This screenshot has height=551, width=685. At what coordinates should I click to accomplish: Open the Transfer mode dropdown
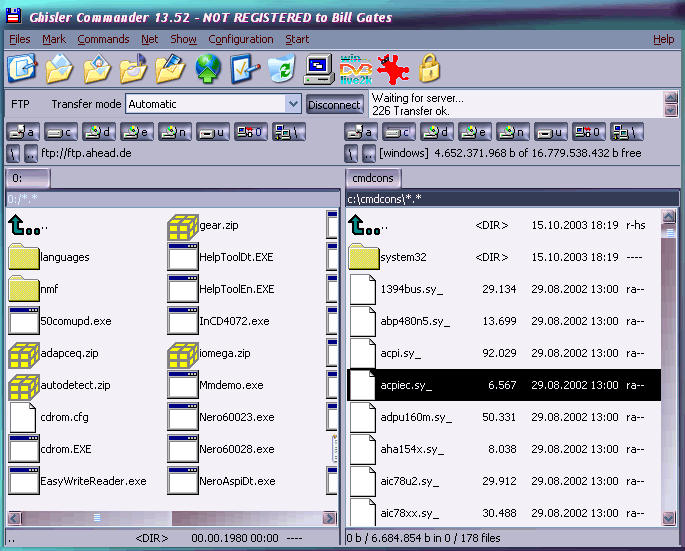292,104
